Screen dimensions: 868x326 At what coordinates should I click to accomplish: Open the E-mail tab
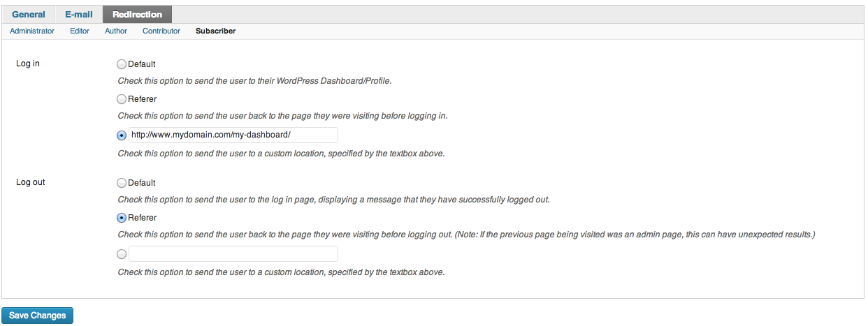tap(78, 15)
